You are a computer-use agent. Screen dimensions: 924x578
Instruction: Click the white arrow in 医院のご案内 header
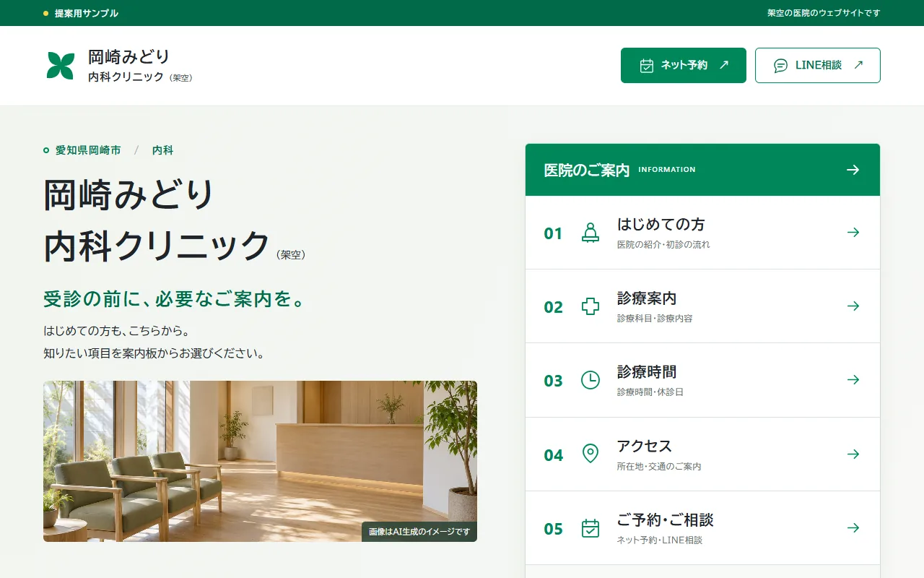point(853,170)
